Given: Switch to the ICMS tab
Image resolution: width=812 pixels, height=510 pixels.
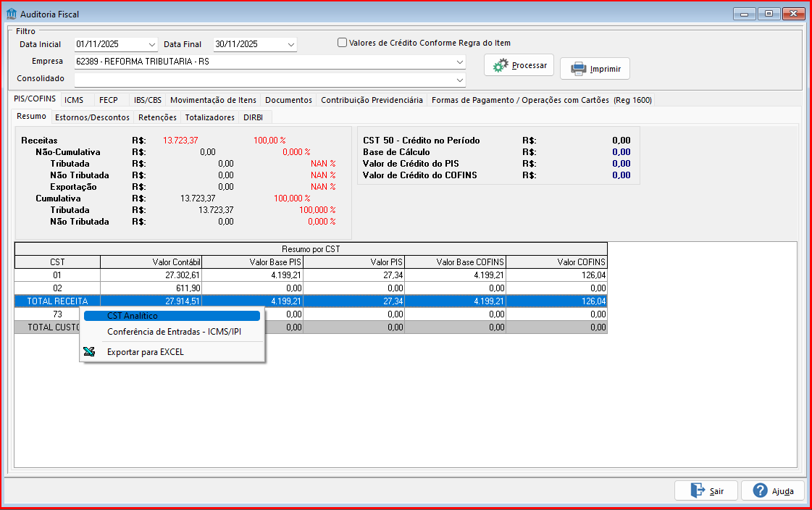Looking at the screenshot, I should [74, 100].
